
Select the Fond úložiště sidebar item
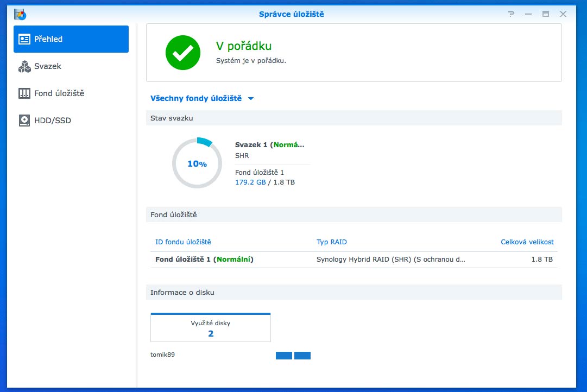point(59,93)
